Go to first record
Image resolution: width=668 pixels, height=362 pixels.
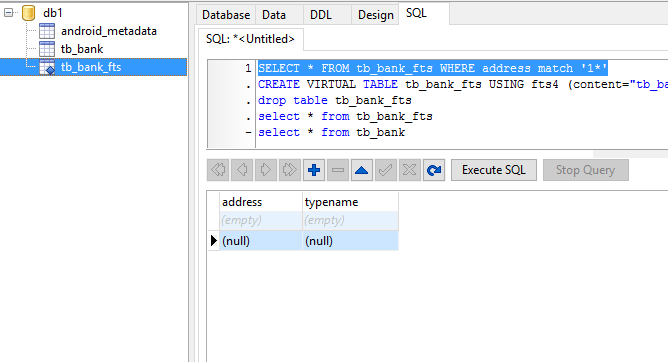(x=218, y=170)
